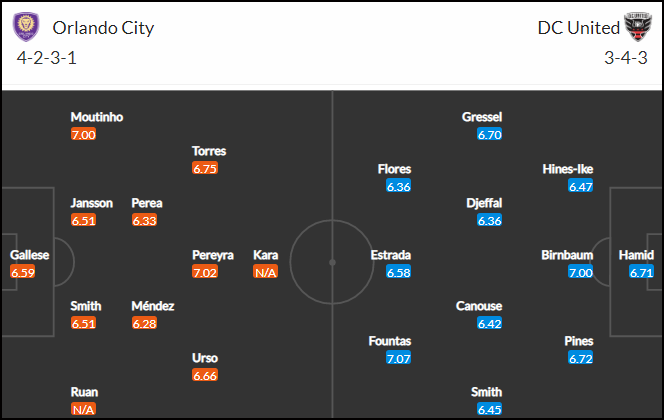This screenshot has width=664, height=420.
Task: Select goalkeeper Hamid
Action: [x=636, y=255]
